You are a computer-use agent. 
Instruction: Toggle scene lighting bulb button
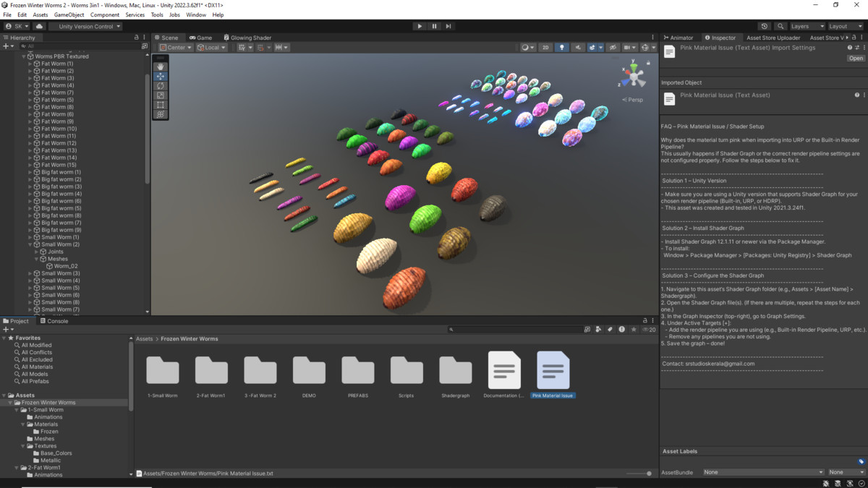pyautogui.click(x=562, y=48)
